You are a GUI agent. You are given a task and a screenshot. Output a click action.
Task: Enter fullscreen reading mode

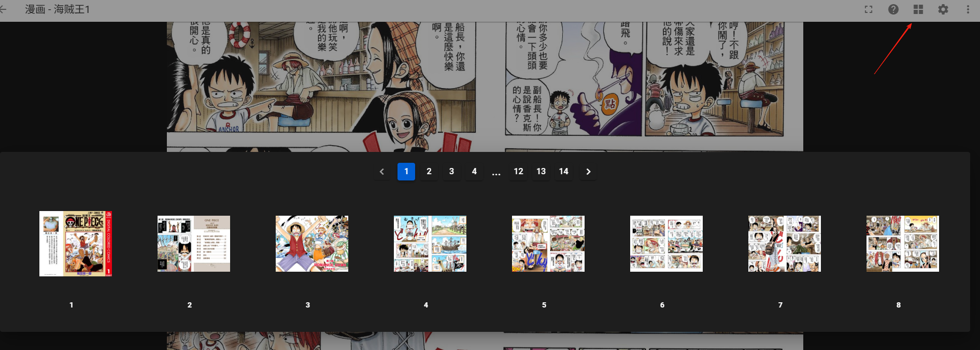point(869,9)
